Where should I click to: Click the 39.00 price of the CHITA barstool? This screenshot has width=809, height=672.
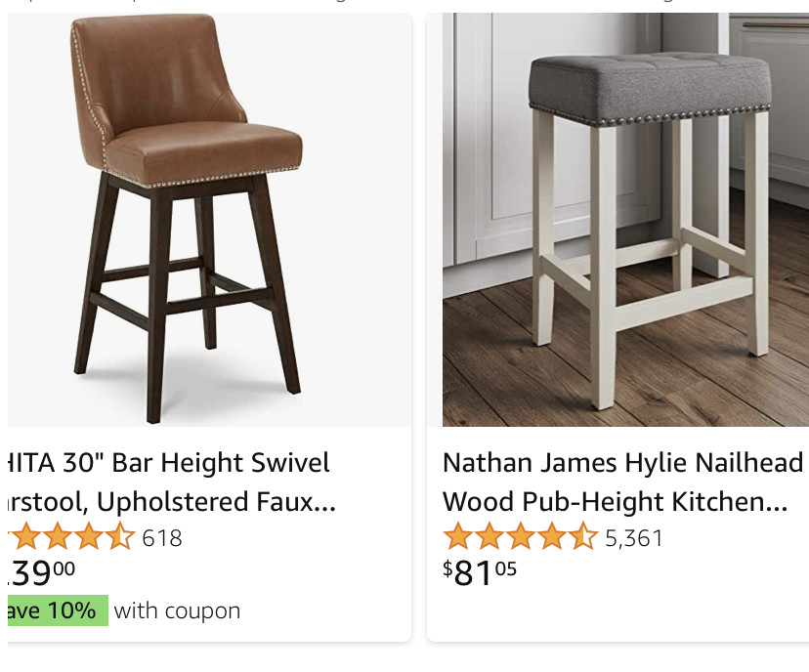tap(41, 572)
